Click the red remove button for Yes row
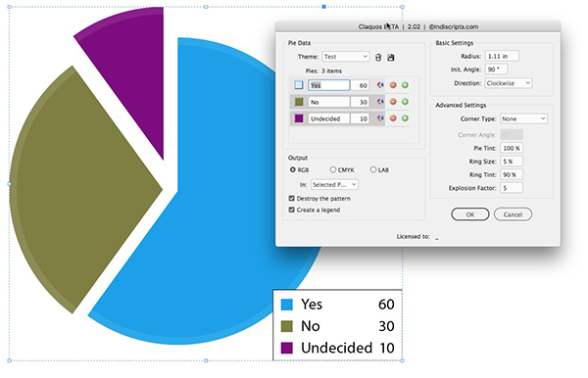The image size is (588, 378). (x=393, y=85)
